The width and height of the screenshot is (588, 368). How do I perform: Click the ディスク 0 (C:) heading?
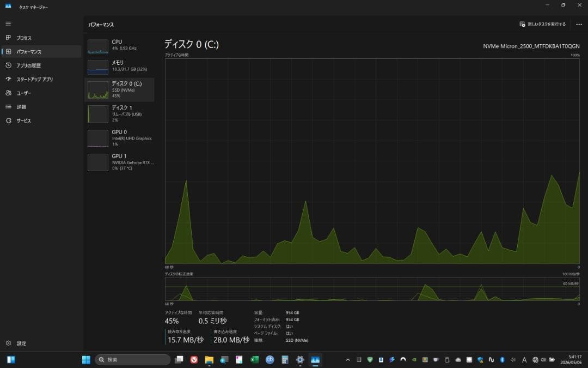191,44
